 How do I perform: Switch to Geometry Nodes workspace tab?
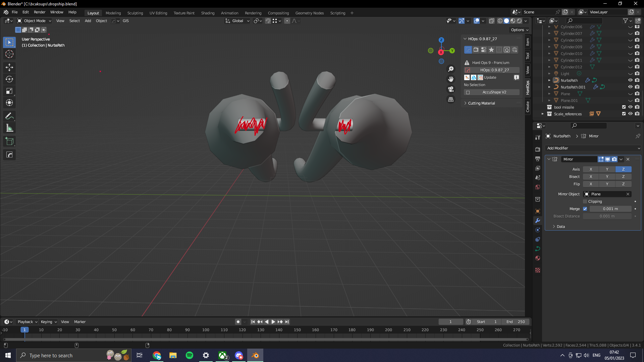(309, 13)
